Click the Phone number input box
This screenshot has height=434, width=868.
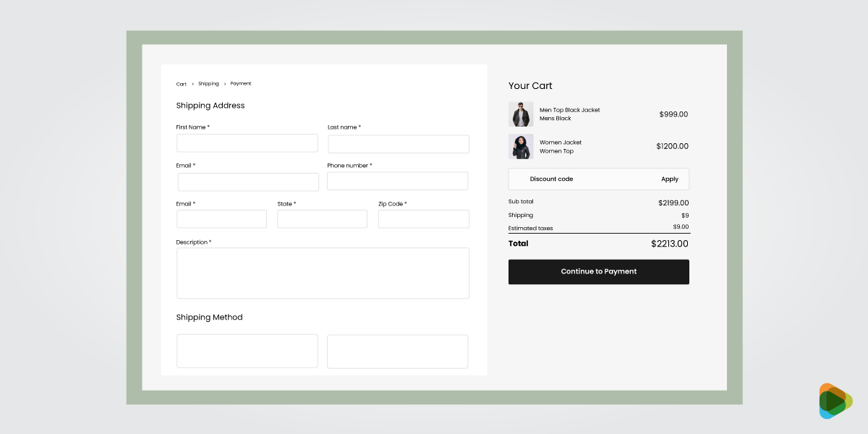[397, 181]
